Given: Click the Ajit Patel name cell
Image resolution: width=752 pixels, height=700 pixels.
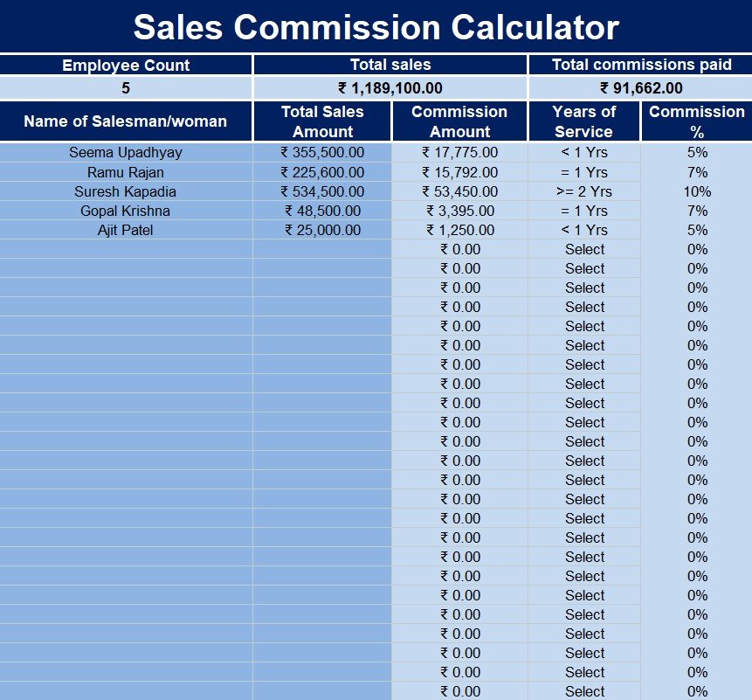Looking at the screenshot, I should pos(126,230).
